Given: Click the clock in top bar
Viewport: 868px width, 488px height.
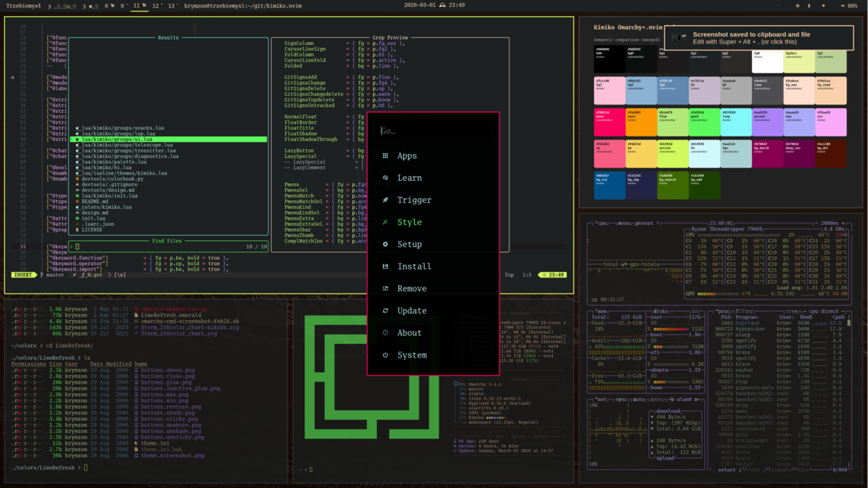Looking at the screenshot, I should 434,5.
